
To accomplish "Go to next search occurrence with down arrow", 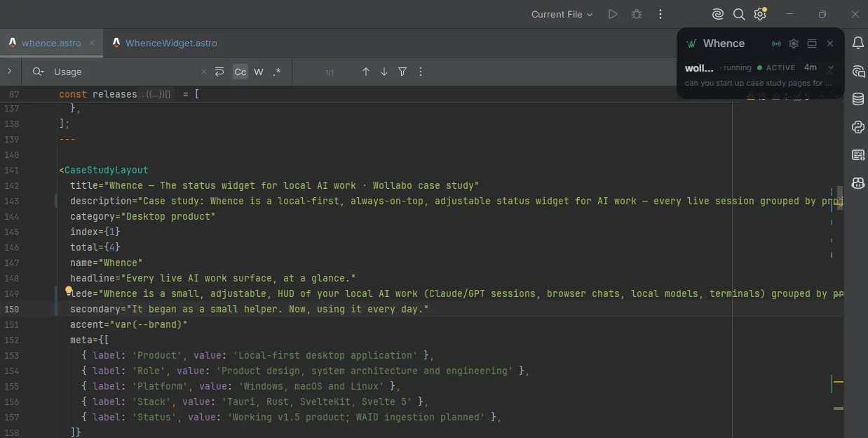I will point(384,72).
